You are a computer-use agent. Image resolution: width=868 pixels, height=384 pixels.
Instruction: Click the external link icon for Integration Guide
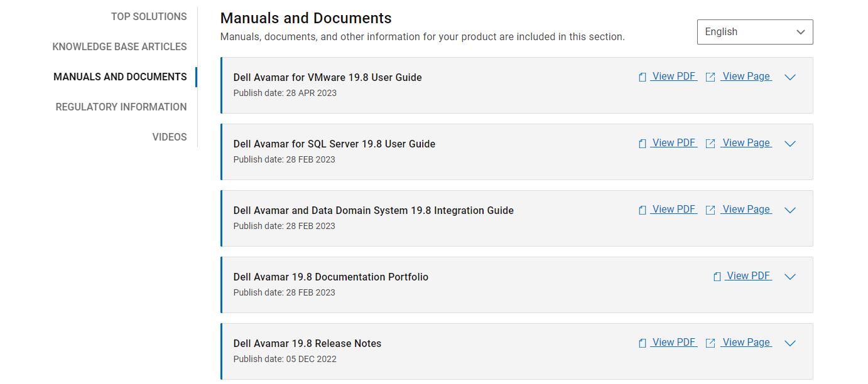[x=710, y=209]
